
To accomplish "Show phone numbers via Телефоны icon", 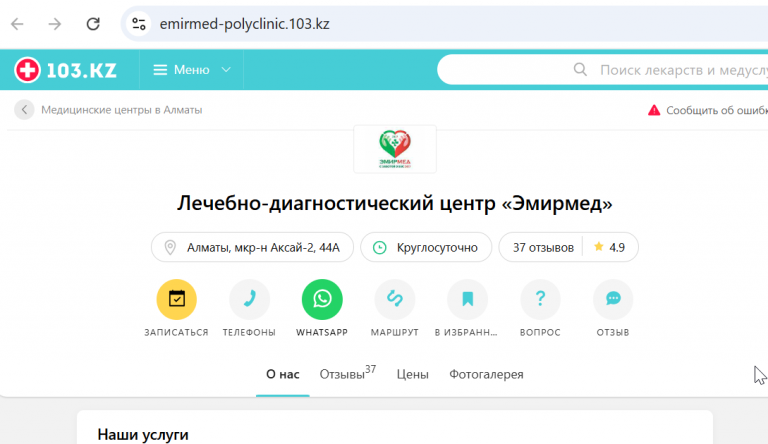I will (249, 299).
